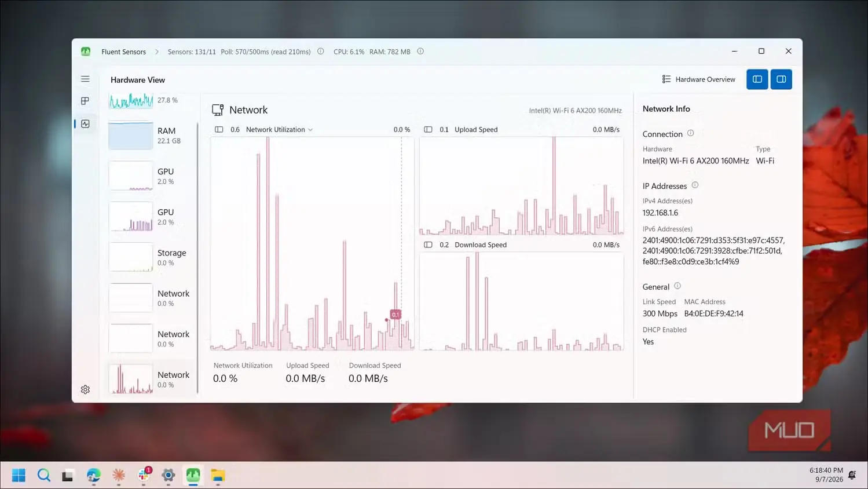Open the Network Utilization dropdown
Image resolution: width=868 pixels, height=489 pixels.
[x=280, y=130]
